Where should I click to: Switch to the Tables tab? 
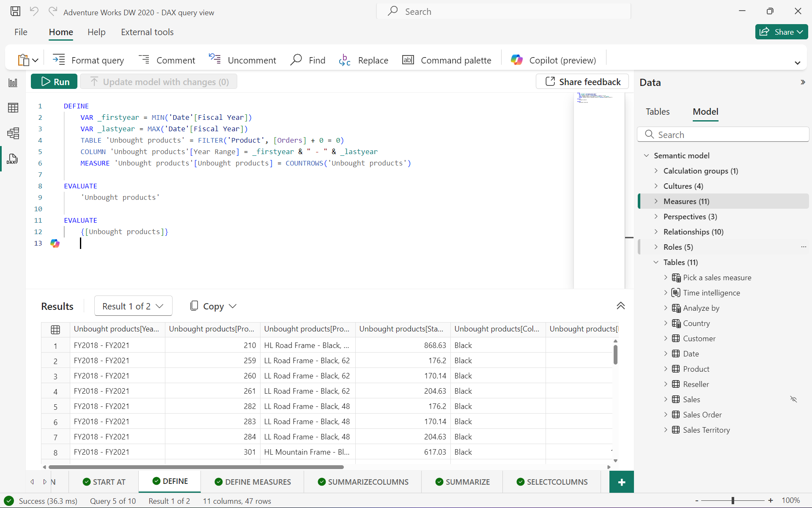(657, 112)
